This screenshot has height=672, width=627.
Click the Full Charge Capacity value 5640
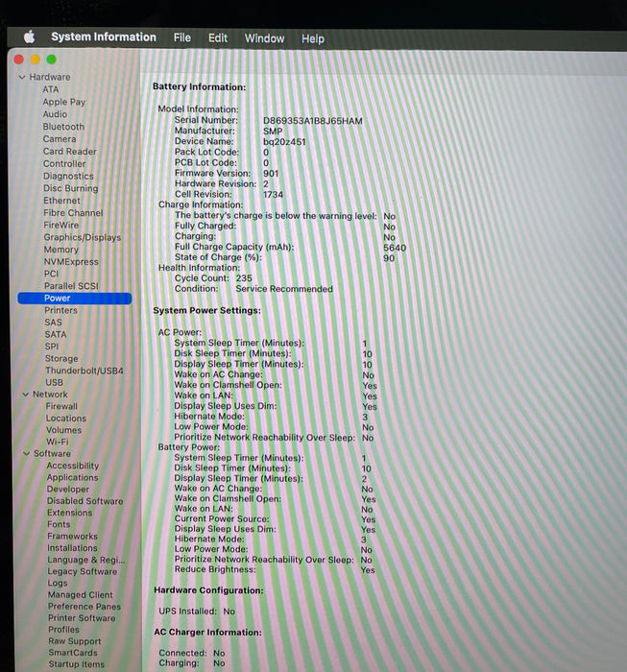(395, 248)
